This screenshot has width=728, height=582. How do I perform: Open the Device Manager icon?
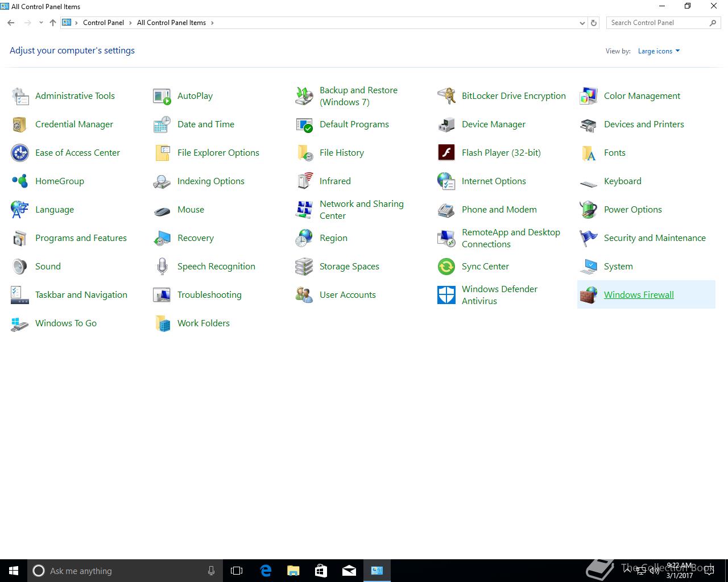pyautogui.click(x=446, y=124)
